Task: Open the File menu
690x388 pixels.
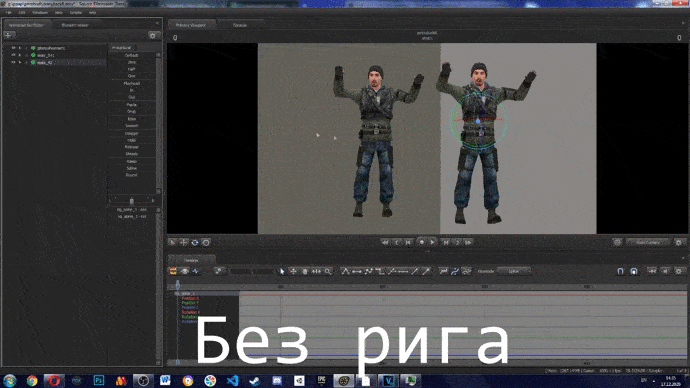Action: click(8, 13)
